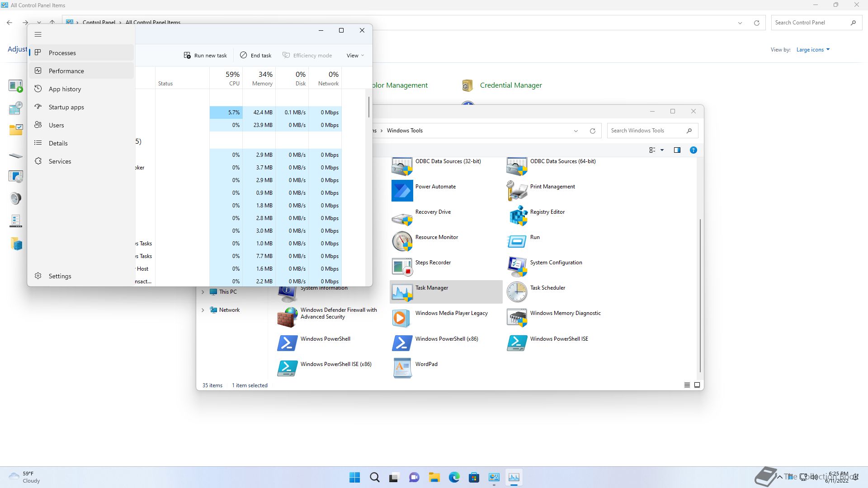The image size is (868, 488).
Task: Refresh the Control Panel window
Action: pos(756,23)
